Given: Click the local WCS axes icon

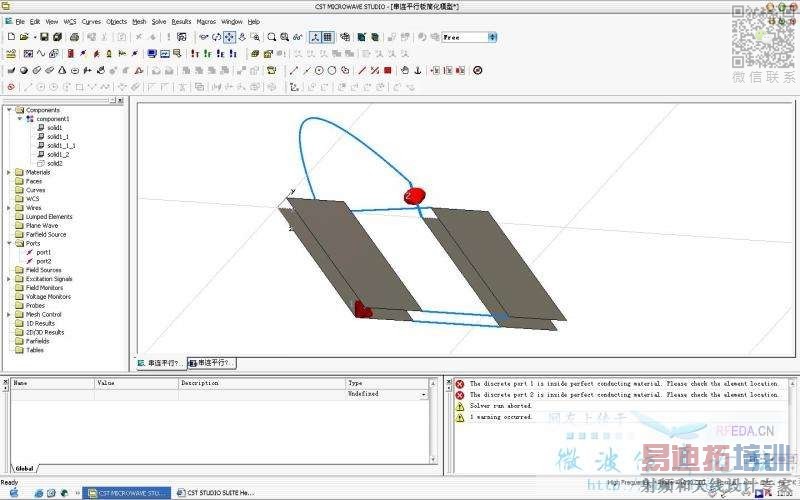Looking at the screenshot, I should point(294,87).
